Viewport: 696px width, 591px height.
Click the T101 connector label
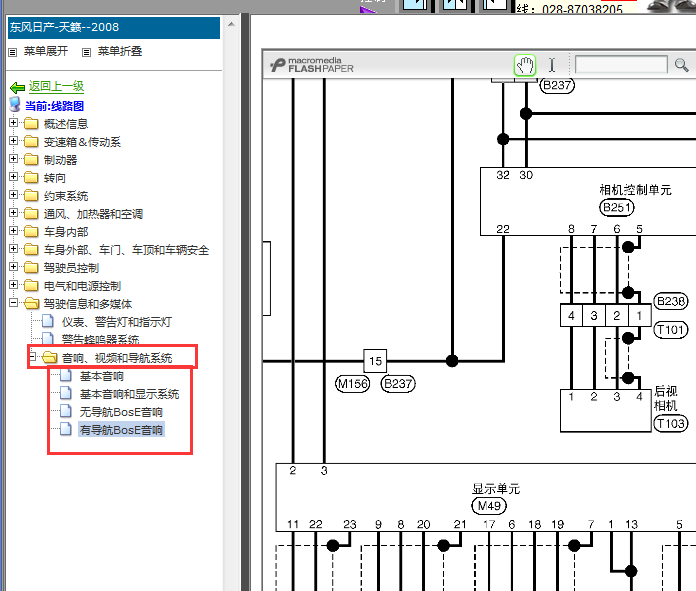[670, 329]
